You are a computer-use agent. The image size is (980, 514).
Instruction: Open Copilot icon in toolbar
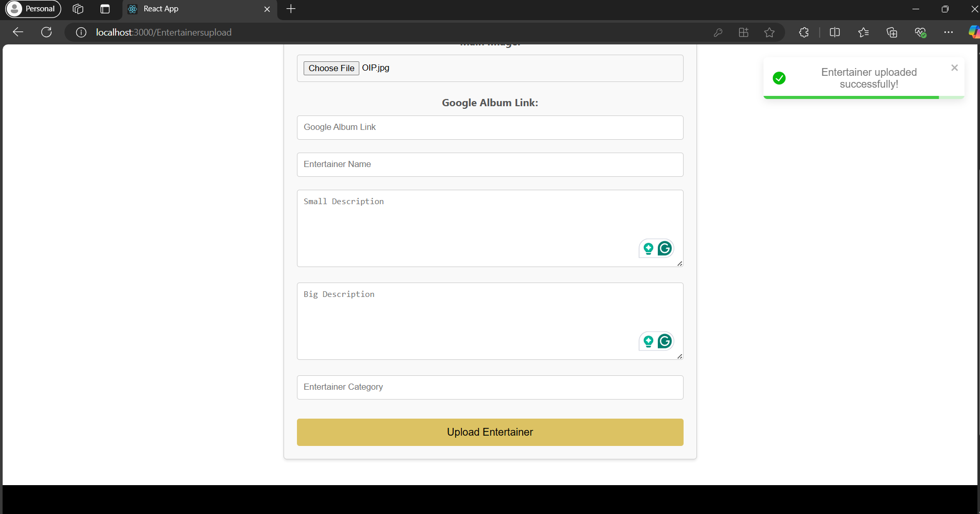pos(974,32)
